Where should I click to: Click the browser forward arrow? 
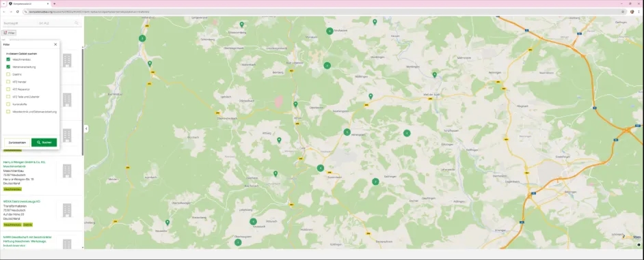[x=10, y=12]
